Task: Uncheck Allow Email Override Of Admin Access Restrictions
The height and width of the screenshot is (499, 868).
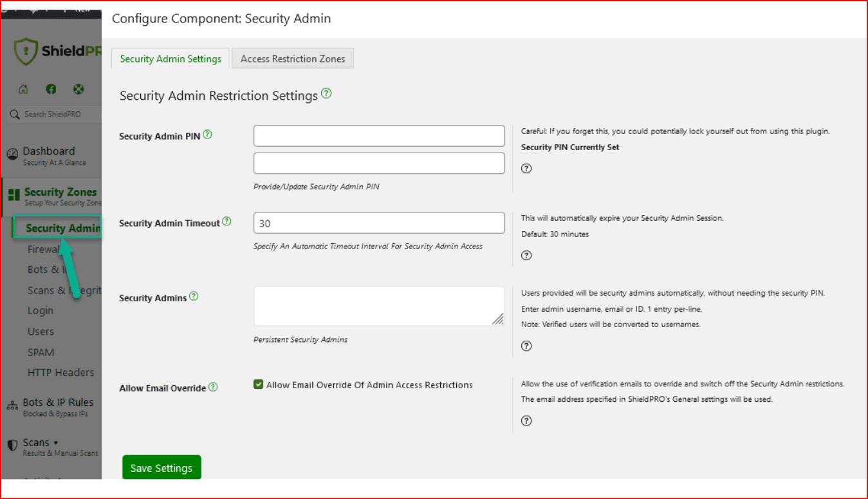Action: point(259,385)
